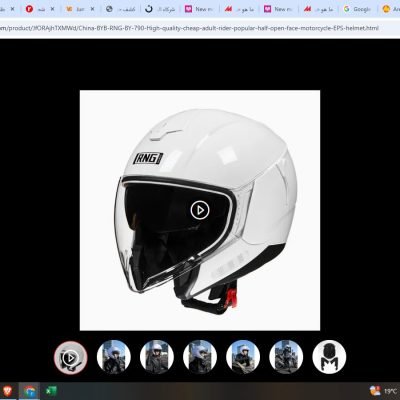Open the second circular rider photo thumbnail
Screen dimensions: 400x400
click(x=114, y=357)
